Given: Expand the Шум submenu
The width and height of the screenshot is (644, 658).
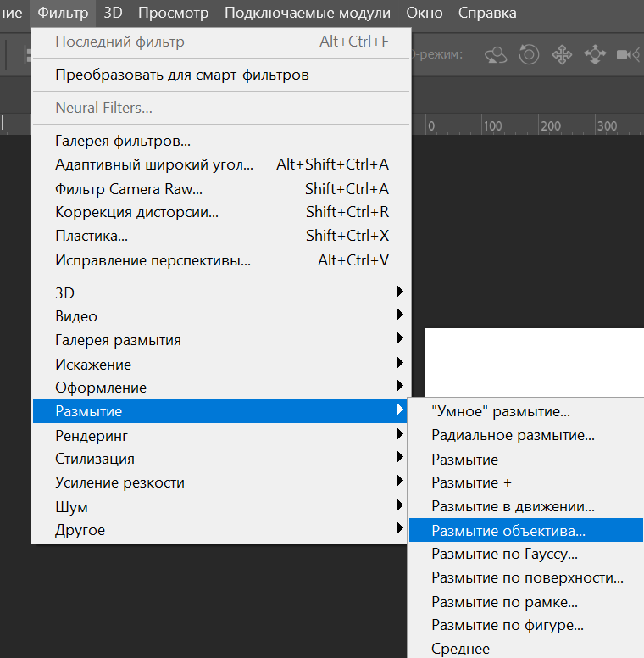Looking at the screenshot, I should point(221,506).
